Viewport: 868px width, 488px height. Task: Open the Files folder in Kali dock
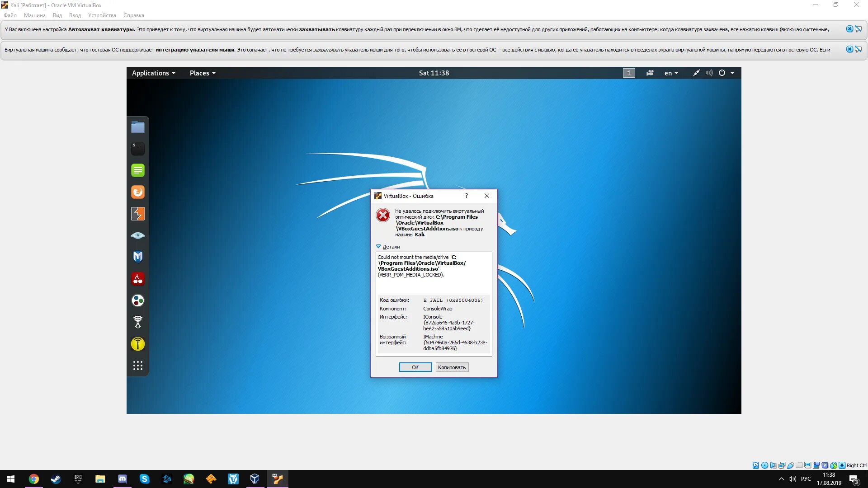137,127
